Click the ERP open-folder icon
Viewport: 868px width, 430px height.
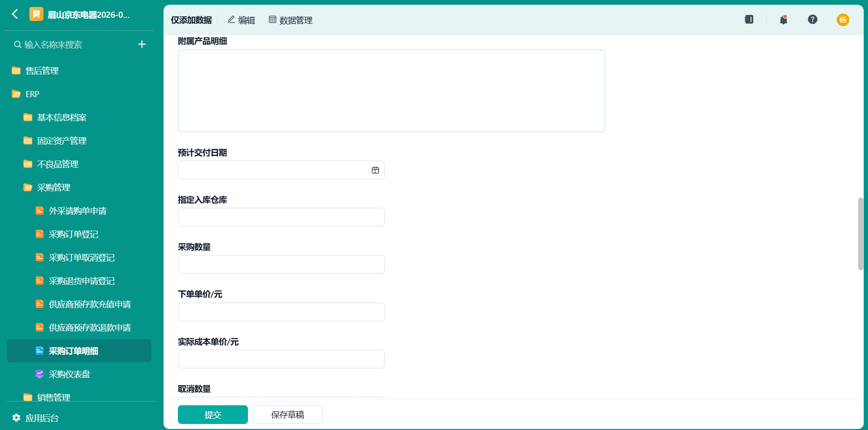(x=16, y=94)
